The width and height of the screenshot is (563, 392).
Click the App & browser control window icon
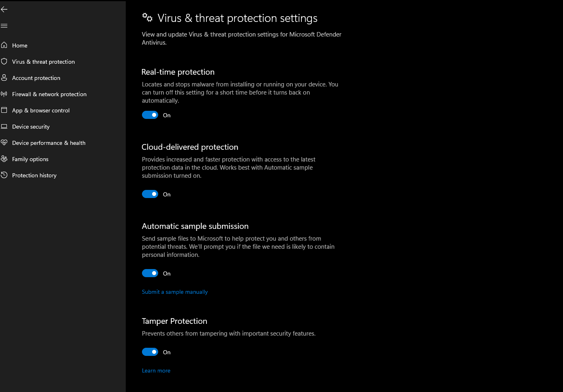(4, 110)
